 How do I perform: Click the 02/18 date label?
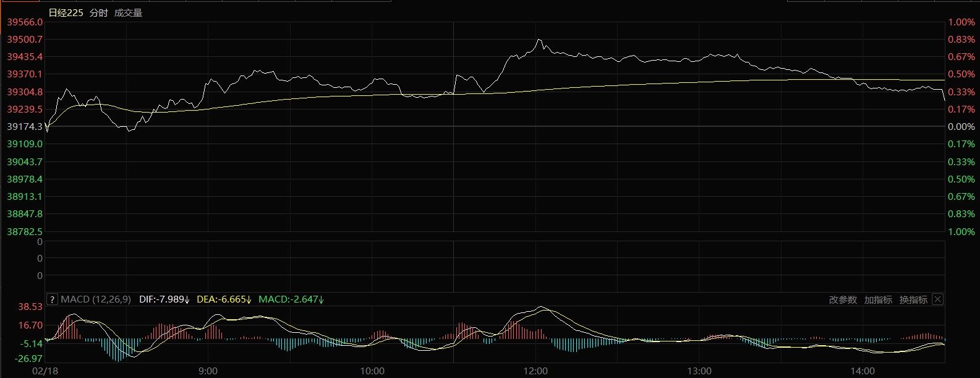(45, 371)
